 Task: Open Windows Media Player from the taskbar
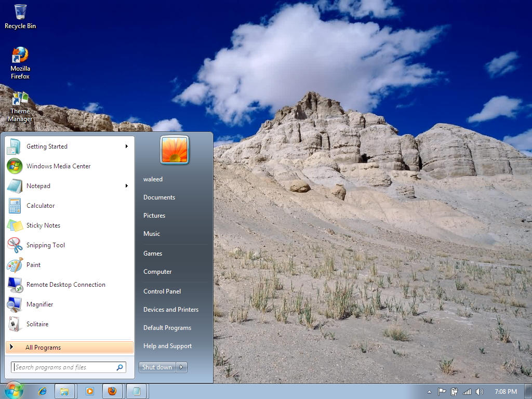coord(89,391)
